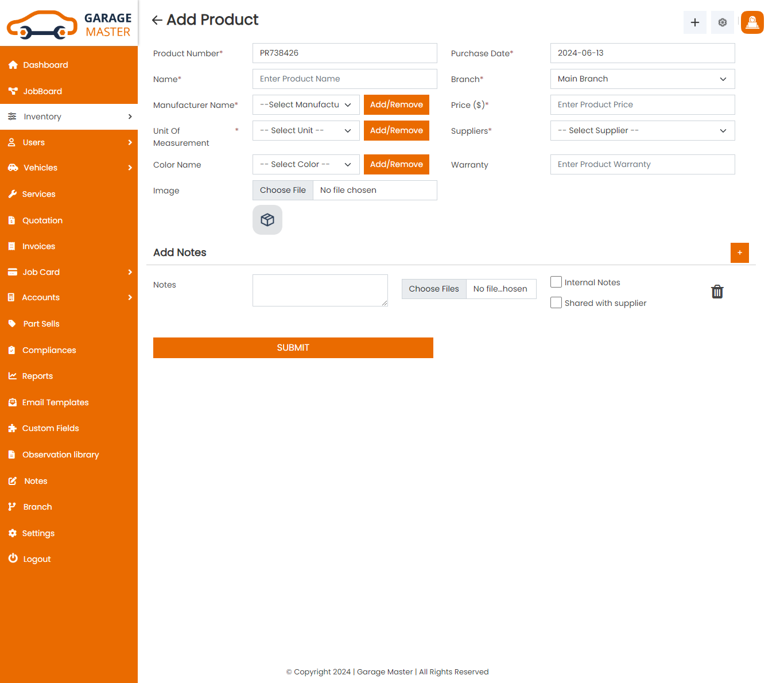784x683 pixels.
Task: Add another note with orange plus button
Action: click(x=739, y=253)
